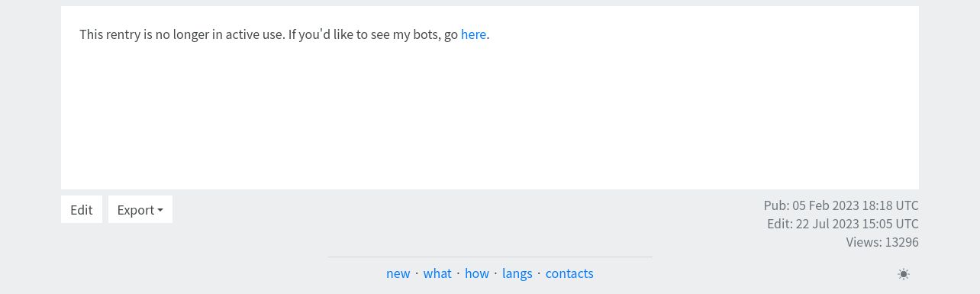Click the Views: 13296 counter
This screenshot has height=294, width=980.
click(882, 242)
